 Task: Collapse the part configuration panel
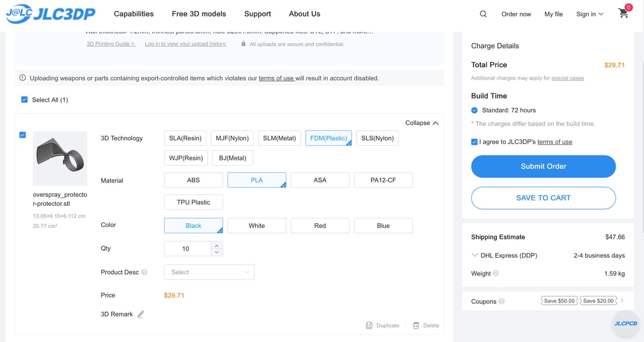click(422, 123)
